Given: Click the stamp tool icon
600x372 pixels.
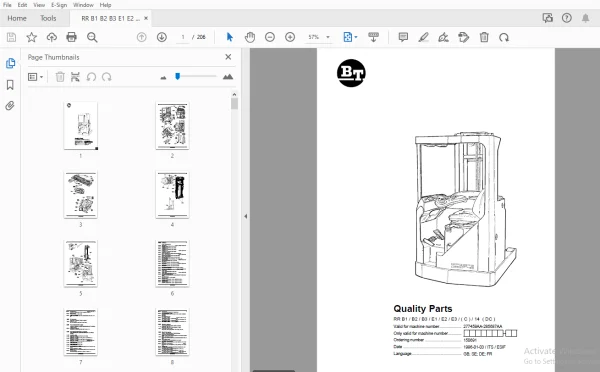Looking at the screenshot, I should pyautogui.click(x=464, y=37).
